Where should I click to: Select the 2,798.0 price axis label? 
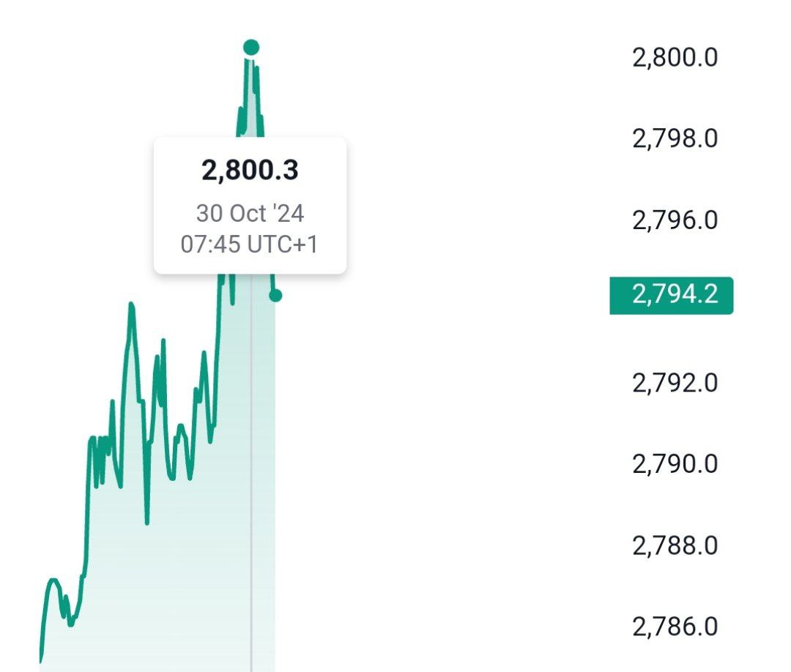click(x=675, y=138)
